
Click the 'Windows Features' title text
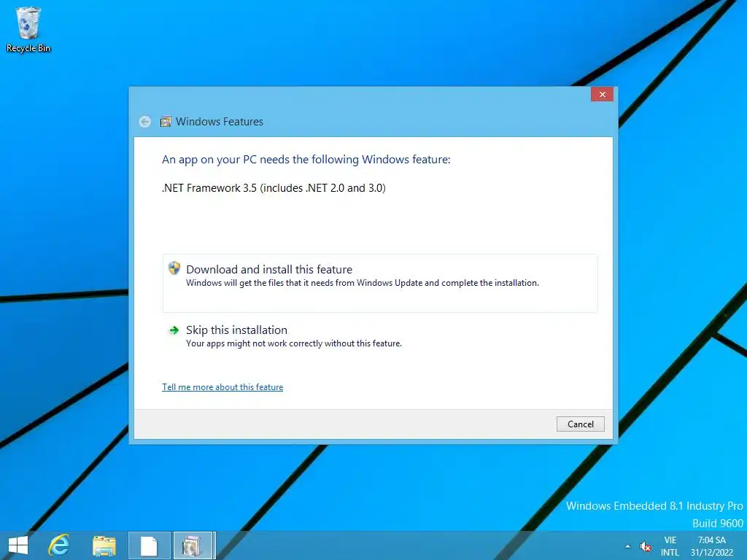pyautogui.click(x=219, y=122)
